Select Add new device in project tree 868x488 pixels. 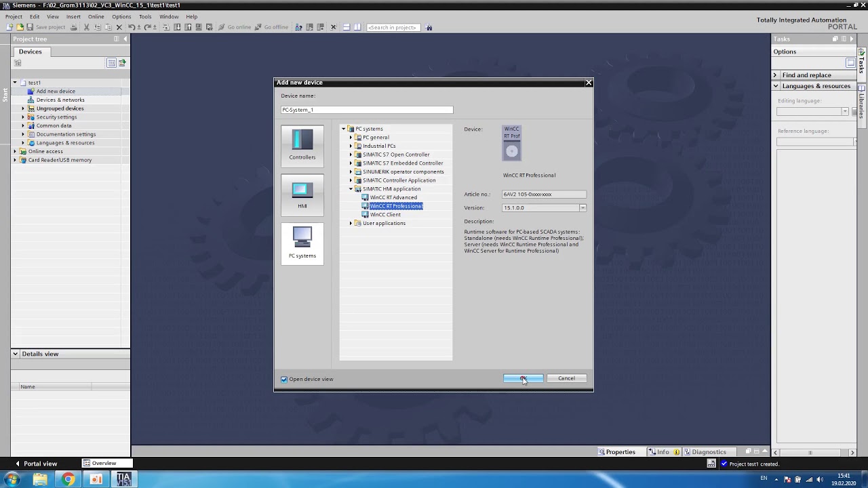pos(56,91)
